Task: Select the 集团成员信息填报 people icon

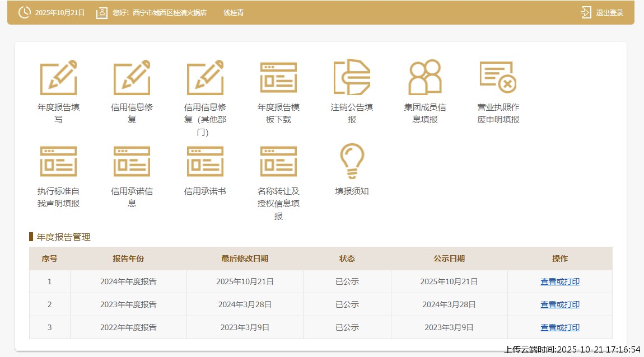Action: click(425, 78)
